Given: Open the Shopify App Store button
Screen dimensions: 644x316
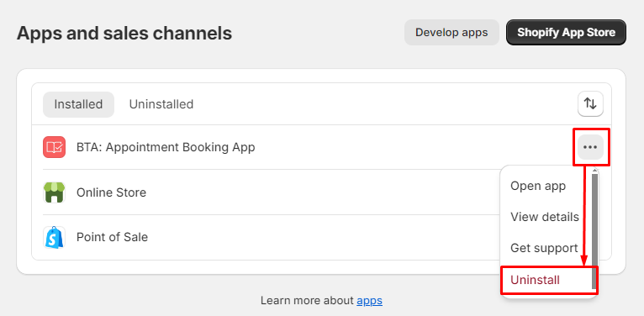Looking at the screenshot, I should (566, 33).
